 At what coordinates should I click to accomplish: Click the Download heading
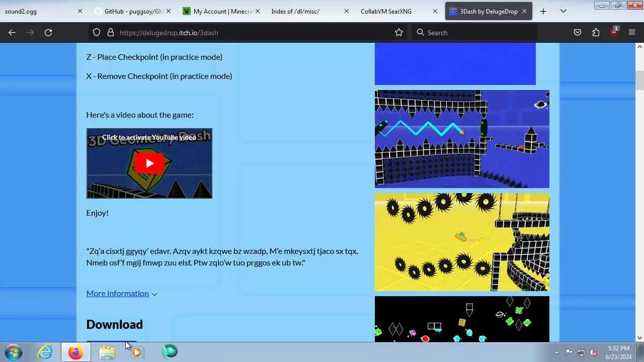115,324
